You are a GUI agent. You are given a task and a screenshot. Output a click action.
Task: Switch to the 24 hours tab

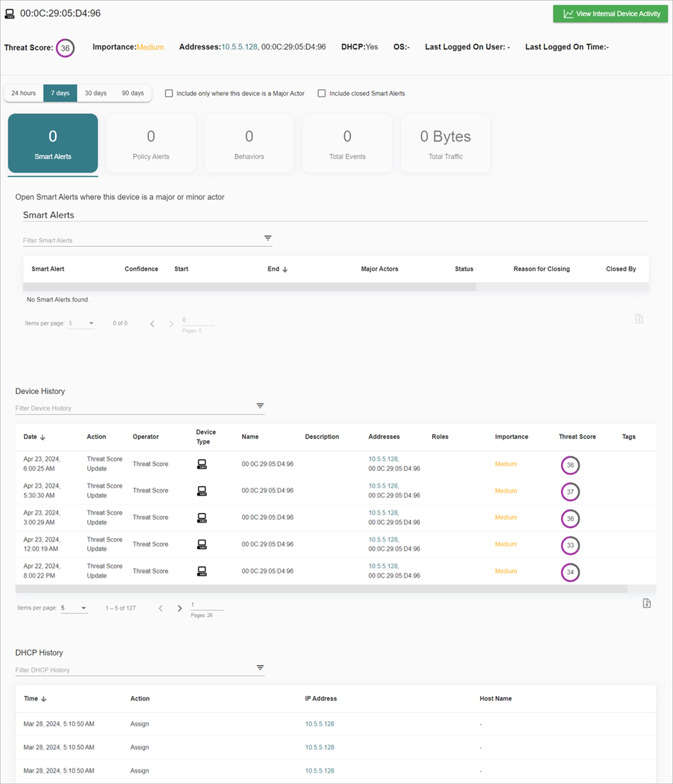tap(23, 93)
